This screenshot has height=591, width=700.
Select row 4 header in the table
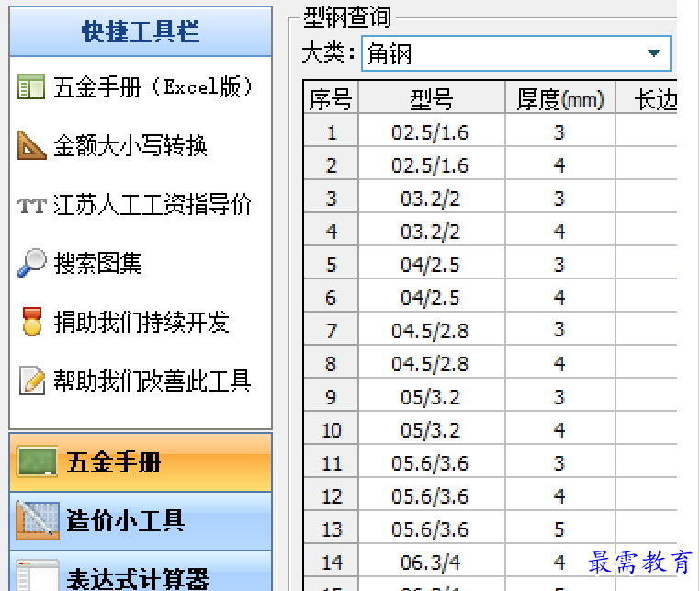(x=331, y=229)
